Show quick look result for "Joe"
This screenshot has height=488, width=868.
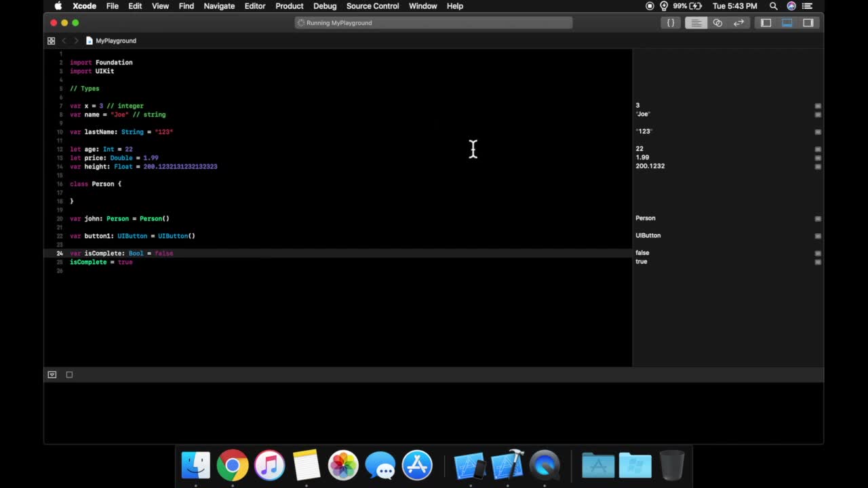pos(818,115)
